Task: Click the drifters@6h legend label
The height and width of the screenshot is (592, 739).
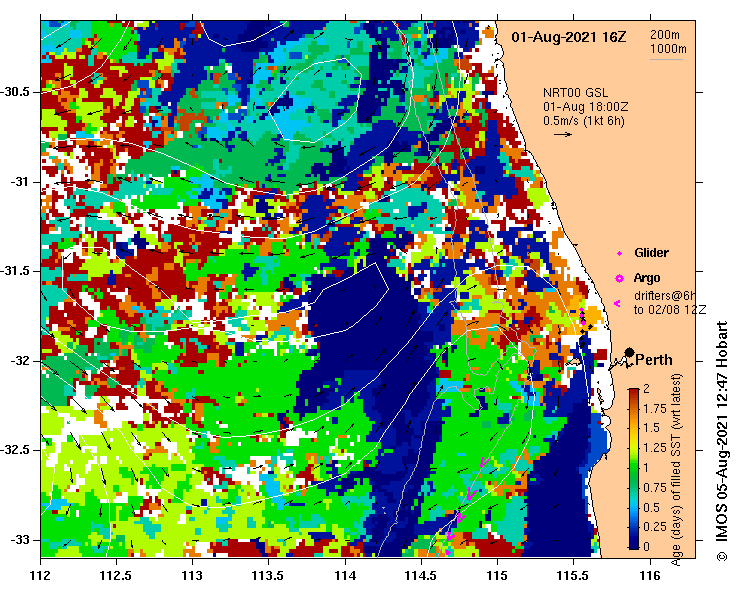Action: click(665, 296)
